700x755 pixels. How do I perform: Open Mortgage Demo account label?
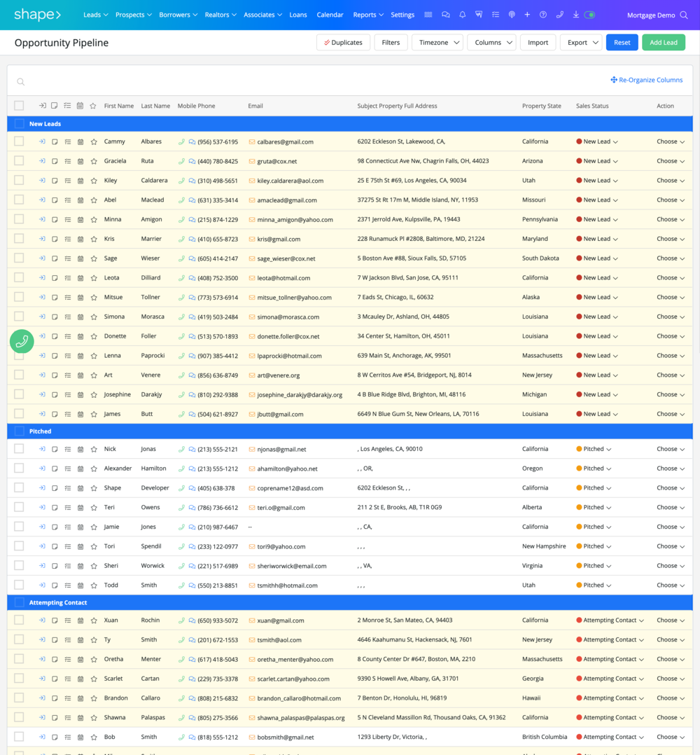point(651,15)
